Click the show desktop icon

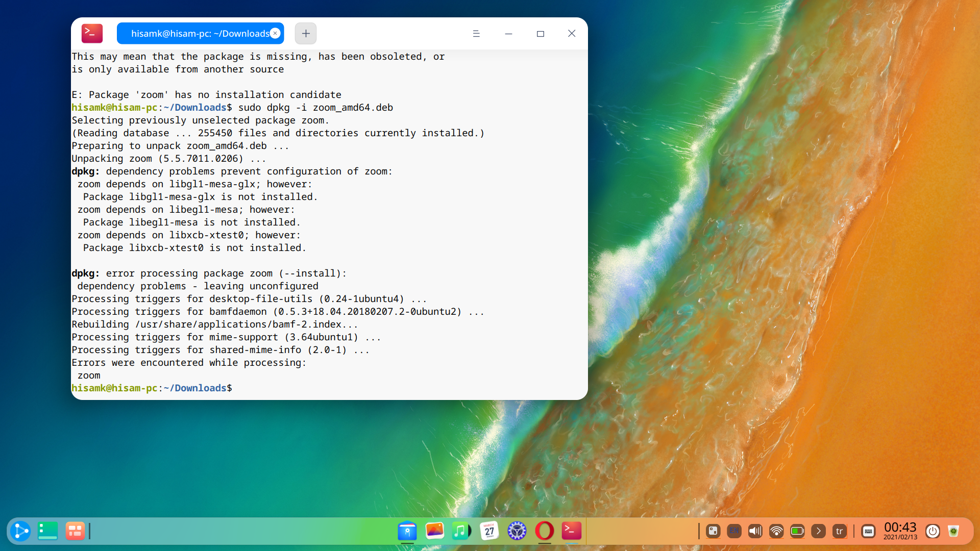pyautogui.click(x=47, y=531)
